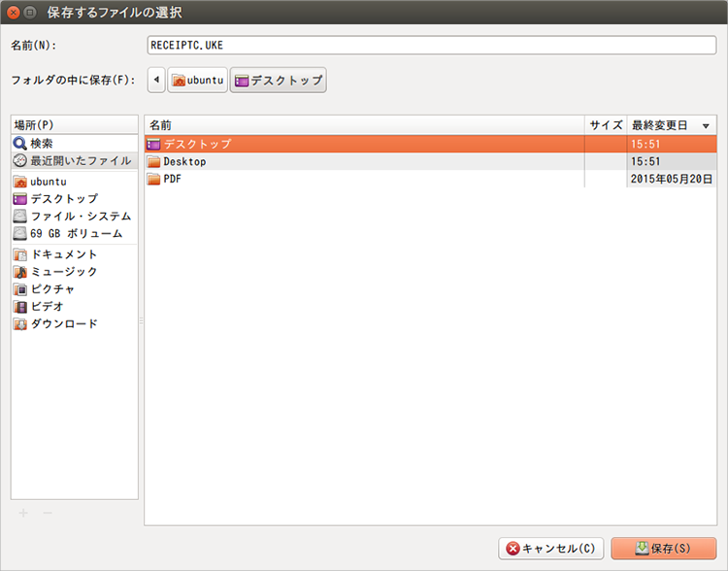Sort by サイズ column header
This screenshot has height=571, width=728.
(606, 125)
